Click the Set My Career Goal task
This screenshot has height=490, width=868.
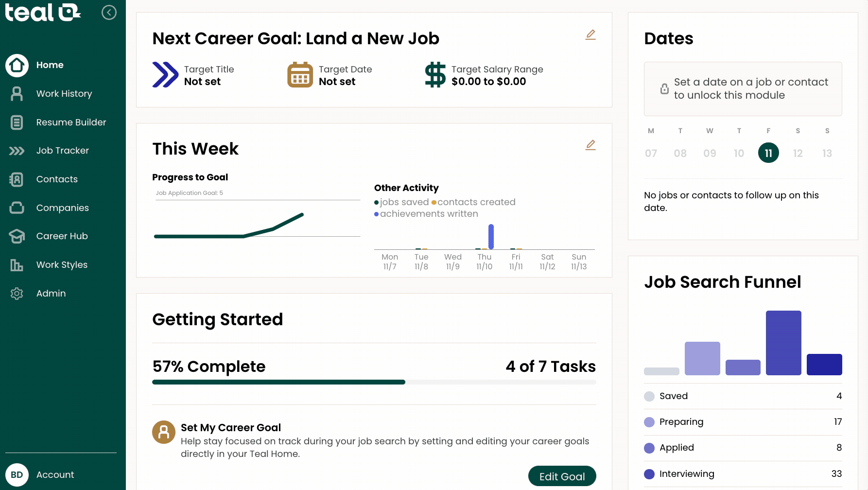pyautogui.click(x=230, y=428)
